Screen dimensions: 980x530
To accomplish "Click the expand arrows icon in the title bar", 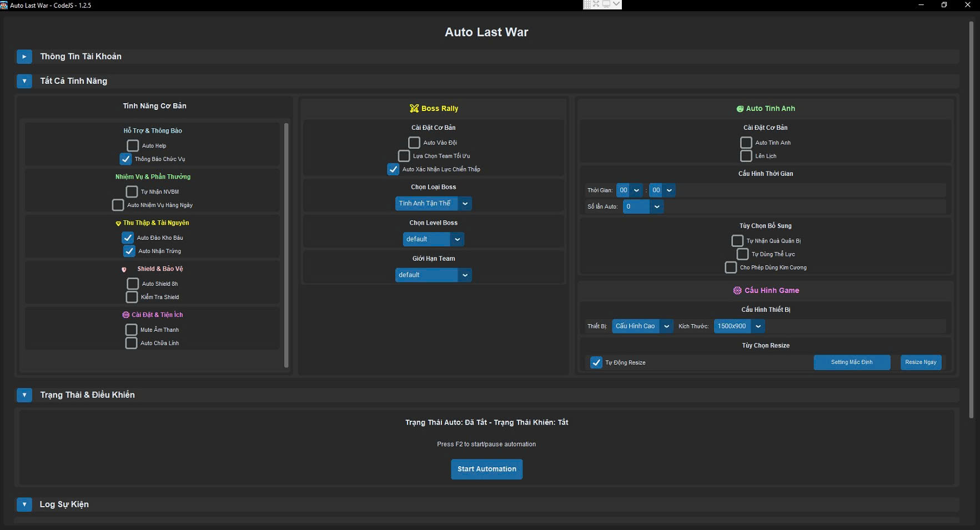I will (x=596, y=4).
